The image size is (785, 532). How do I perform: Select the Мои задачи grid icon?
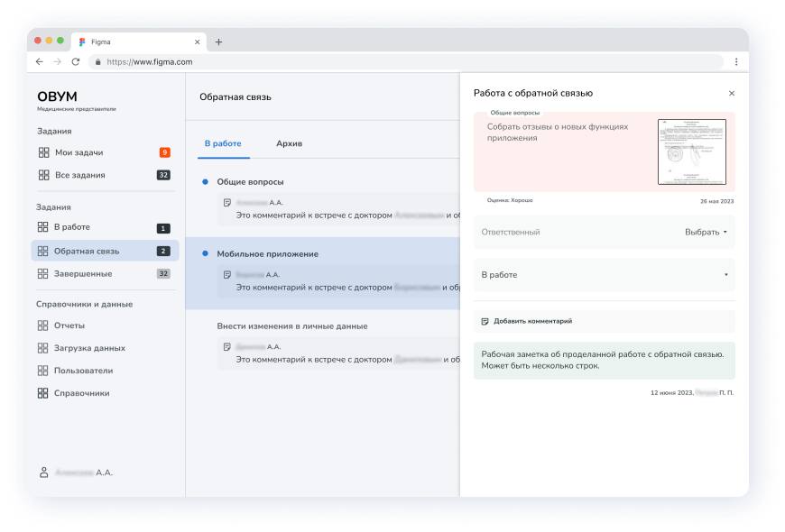[x=45, y=152]
